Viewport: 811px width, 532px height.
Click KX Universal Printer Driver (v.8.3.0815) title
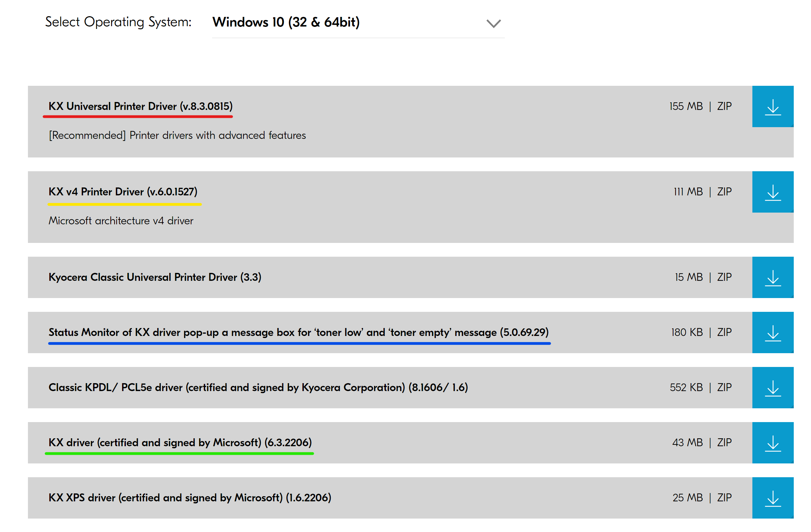140,106
